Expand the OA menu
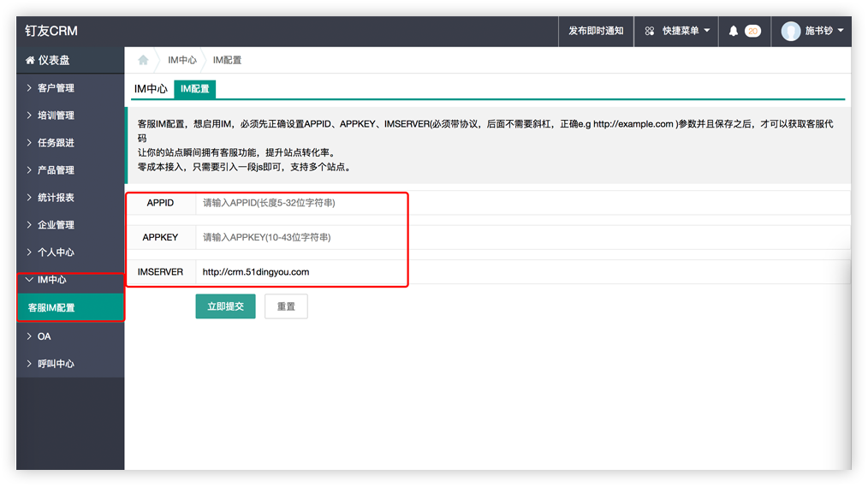868x487 pixels. point(70,336)
